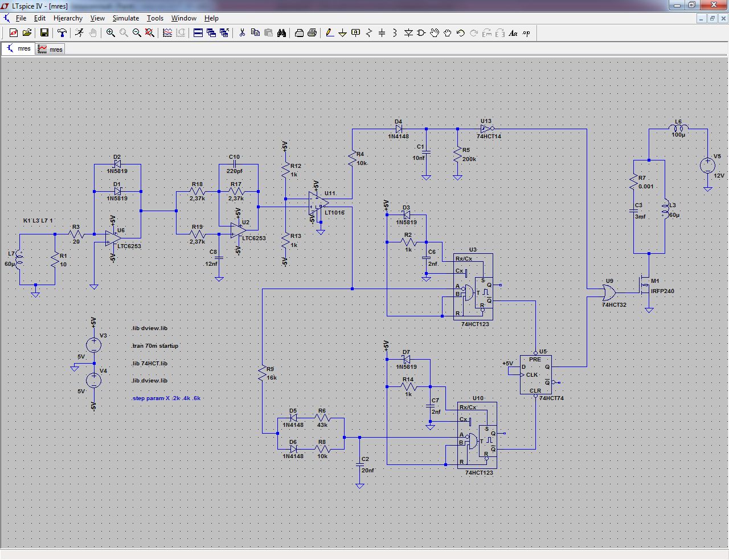
Task: Save the schematic with the floppy icon
Action: (44, 33)
